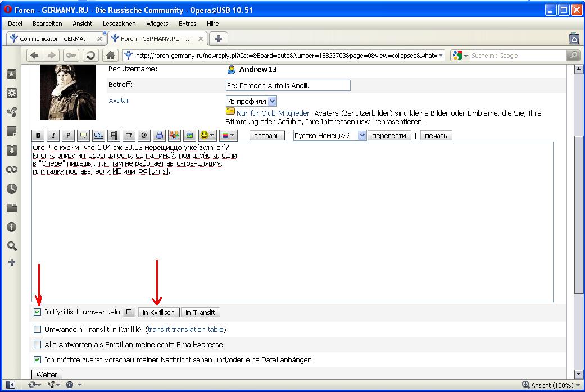585x392 pixels.
Task: Open the Opera sidebar Downloads panel icon
Action: click(x=11, y=151)
